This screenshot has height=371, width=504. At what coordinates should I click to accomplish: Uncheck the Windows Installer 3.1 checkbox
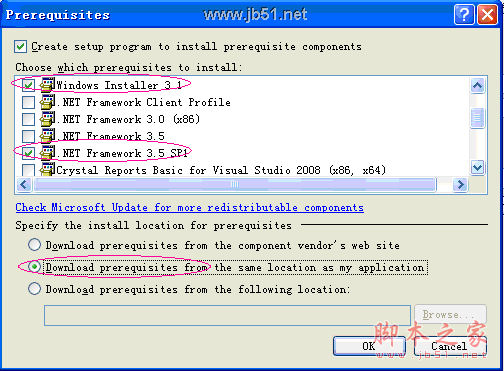[x=28, y=85]
